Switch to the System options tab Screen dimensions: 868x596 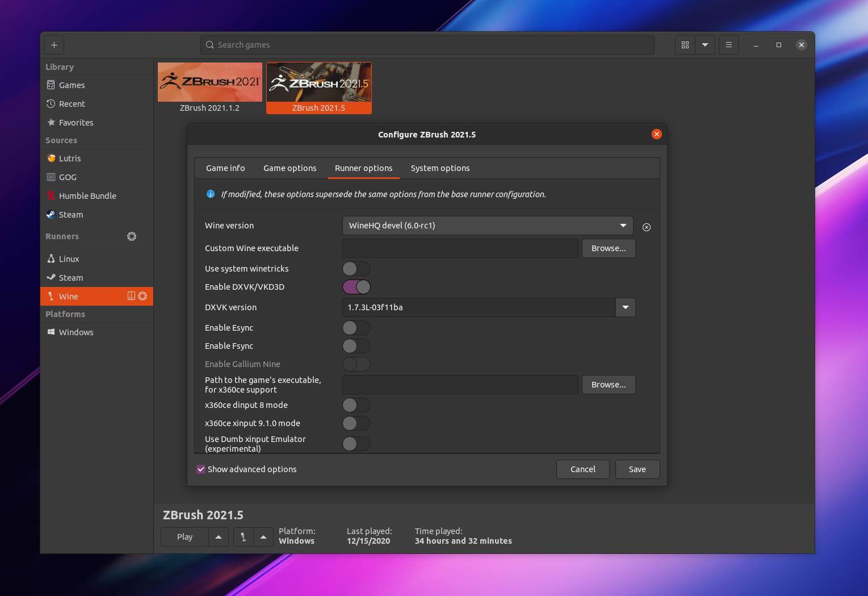[x=441, y=168]
